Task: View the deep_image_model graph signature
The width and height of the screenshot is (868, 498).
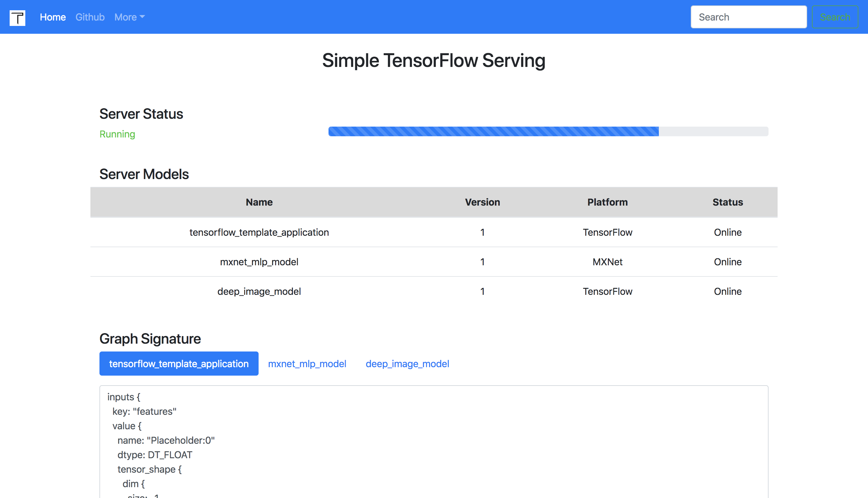Action: point(407,364)
